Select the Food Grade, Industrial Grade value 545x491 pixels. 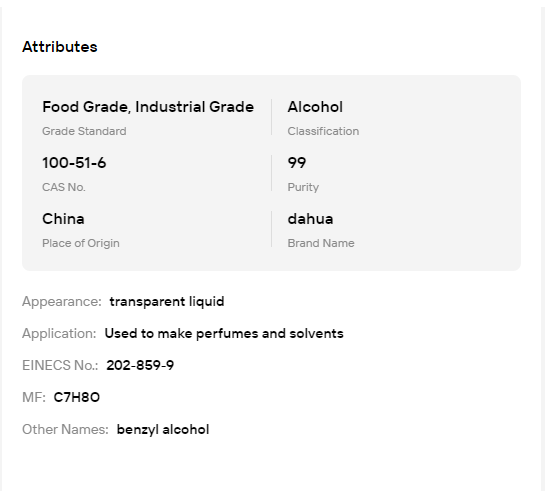click(148, 107)
